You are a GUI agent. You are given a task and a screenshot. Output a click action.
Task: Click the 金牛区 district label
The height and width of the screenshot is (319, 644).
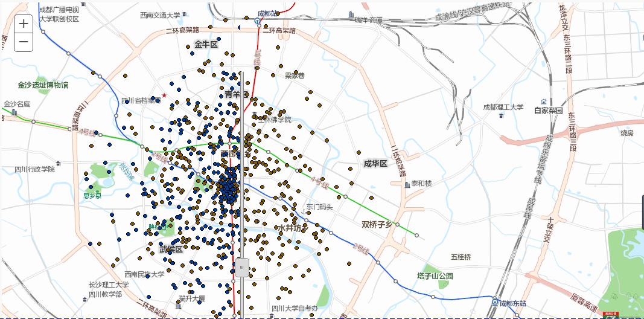click(206, 44)
